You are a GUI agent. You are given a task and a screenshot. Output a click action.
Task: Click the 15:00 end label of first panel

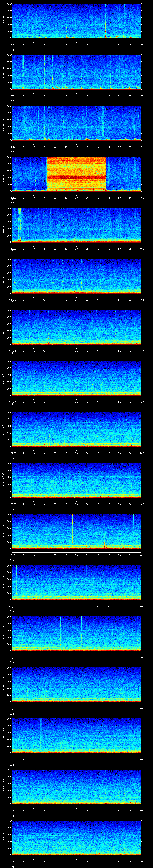coord(141,44)
